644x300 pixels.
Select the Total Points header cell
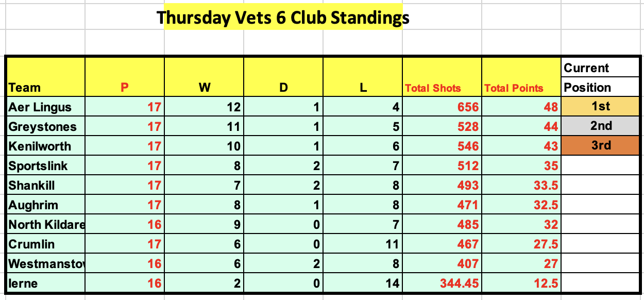(x=521, y=77)
